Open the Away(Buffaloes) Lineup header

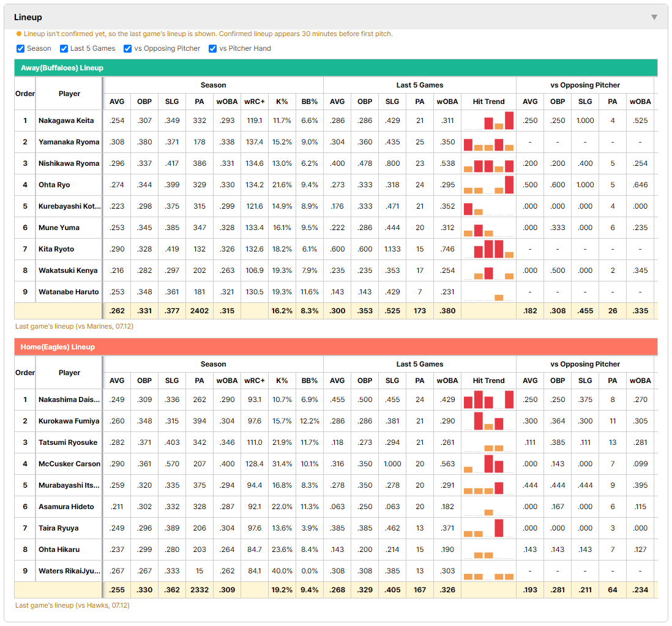[x=336, y=68]
